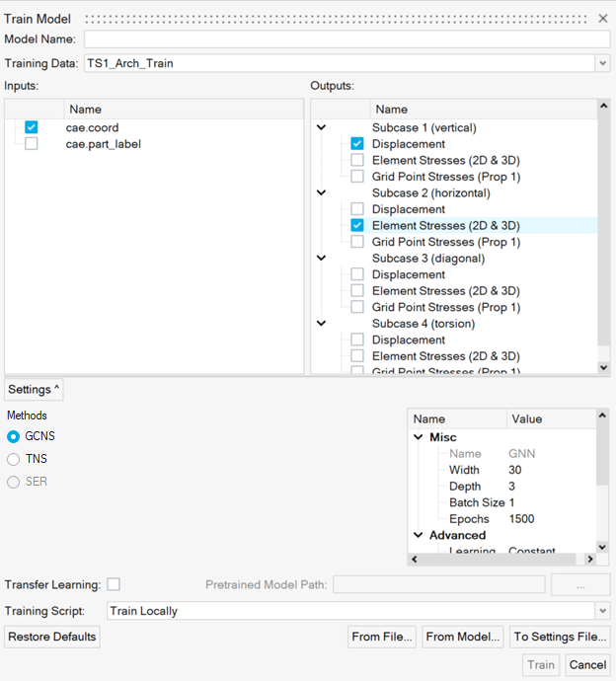Close the Train Model dialog
Image resolution: width=616 pixels, height=681 pixels.
[x=603, y=19]
